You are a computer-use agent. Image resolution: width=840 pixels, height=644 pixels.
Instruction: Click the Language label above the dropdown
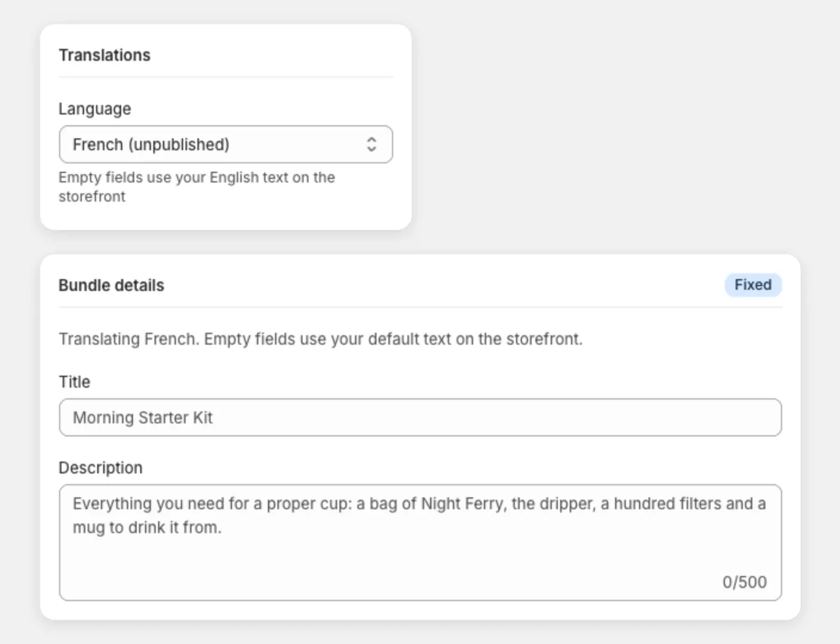[x=95, y=109]
